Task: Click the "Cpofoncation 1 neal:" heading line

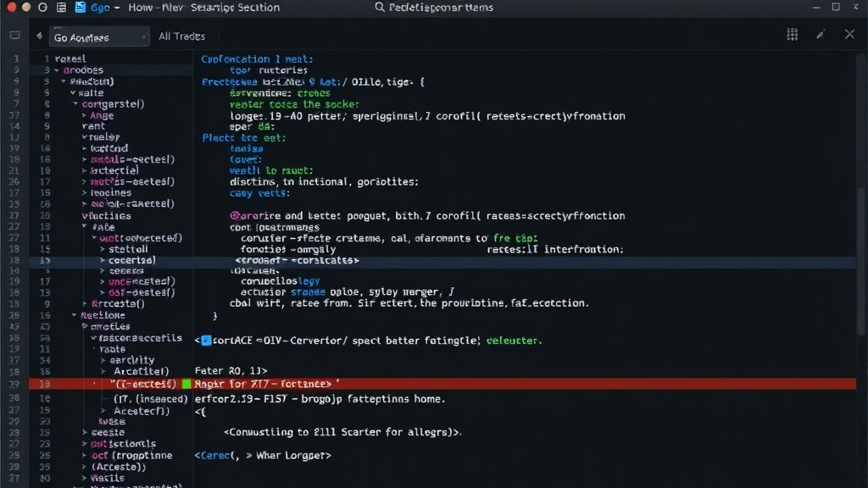Action: tap(257, 59)
